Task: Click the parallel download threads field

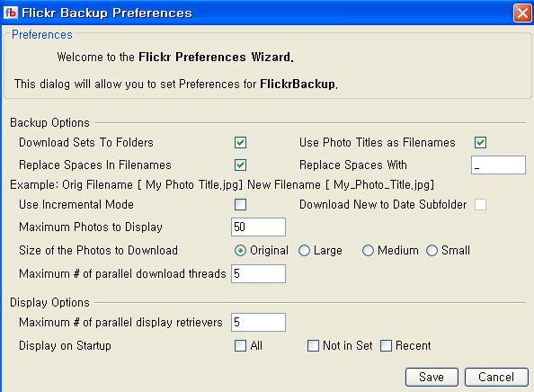Action: 259,274
